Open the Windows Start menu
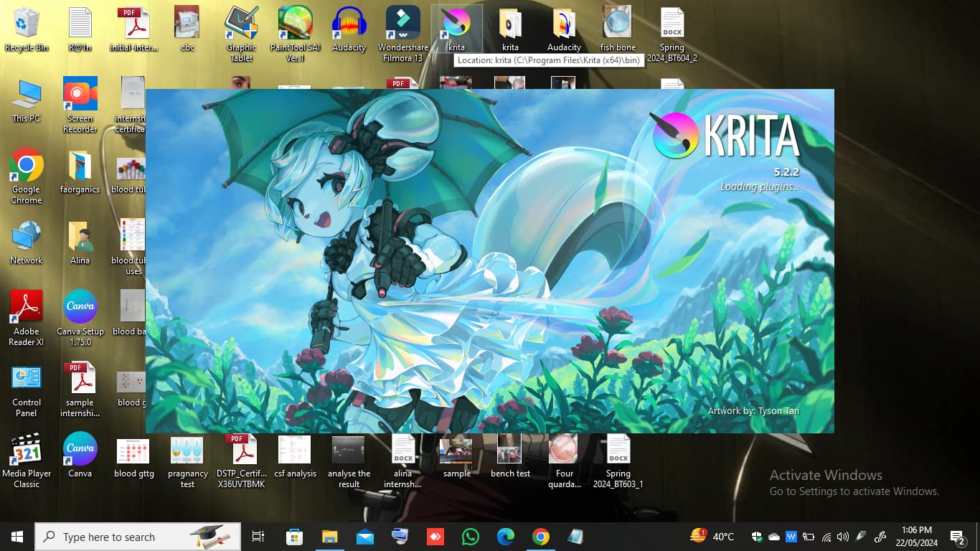 pyautogui.click(x=17, y=537)
